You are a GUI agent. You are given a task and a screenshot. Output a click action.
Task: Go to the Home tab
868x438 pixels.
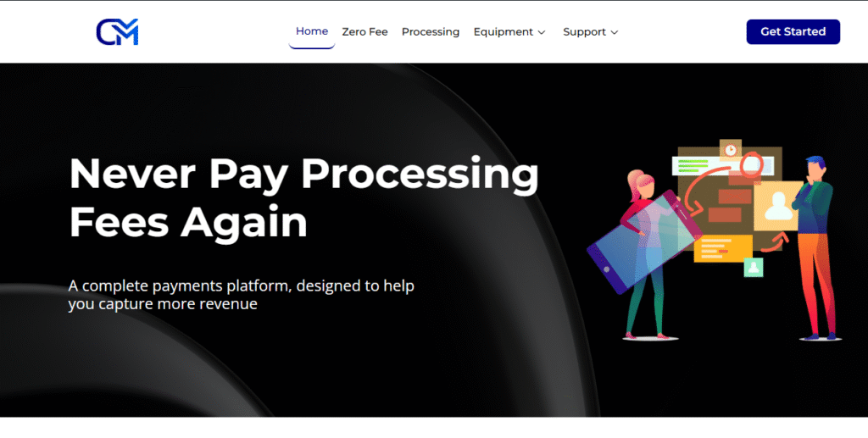tap(312, 31)
